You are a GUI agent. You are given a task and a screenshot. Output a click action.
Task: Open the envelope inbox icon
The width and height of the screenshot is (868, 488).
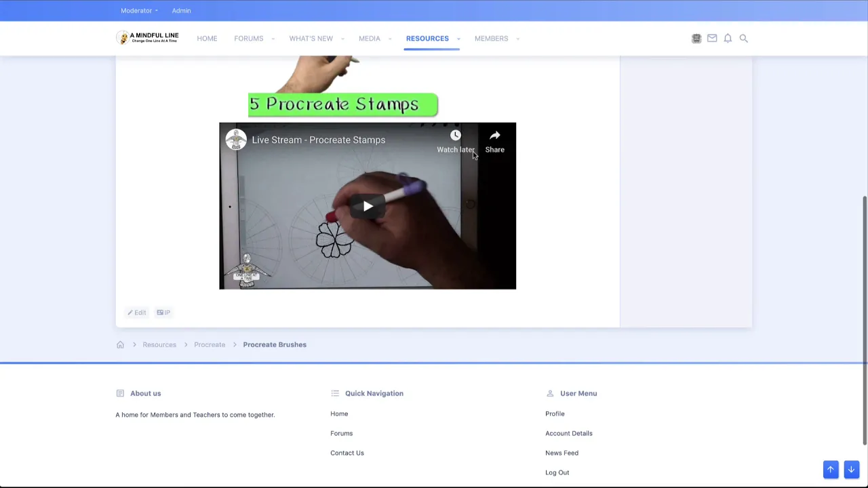tap(712, 39)
